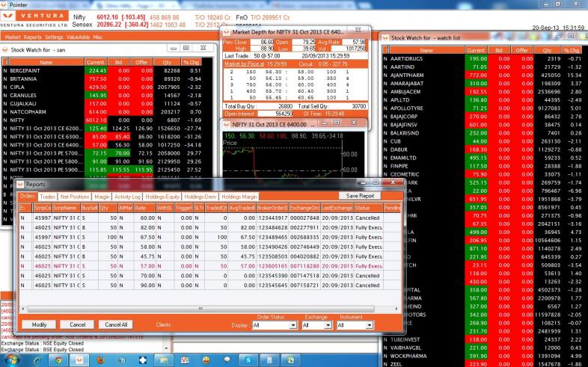The image size is (588, 367).
Task: Switch to the Net Positions tab
Action: click(75, 197)
